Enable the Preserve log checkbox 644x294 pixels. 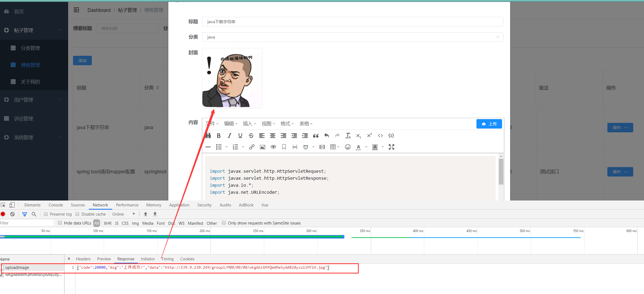pyautogui.click(x=46, y=214)
